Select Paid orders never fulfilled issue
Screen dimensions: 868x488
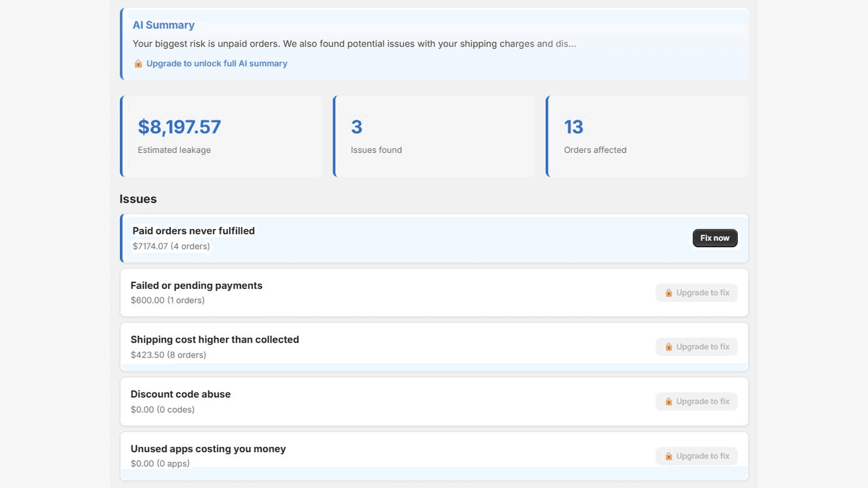click(x=434, y=239)
